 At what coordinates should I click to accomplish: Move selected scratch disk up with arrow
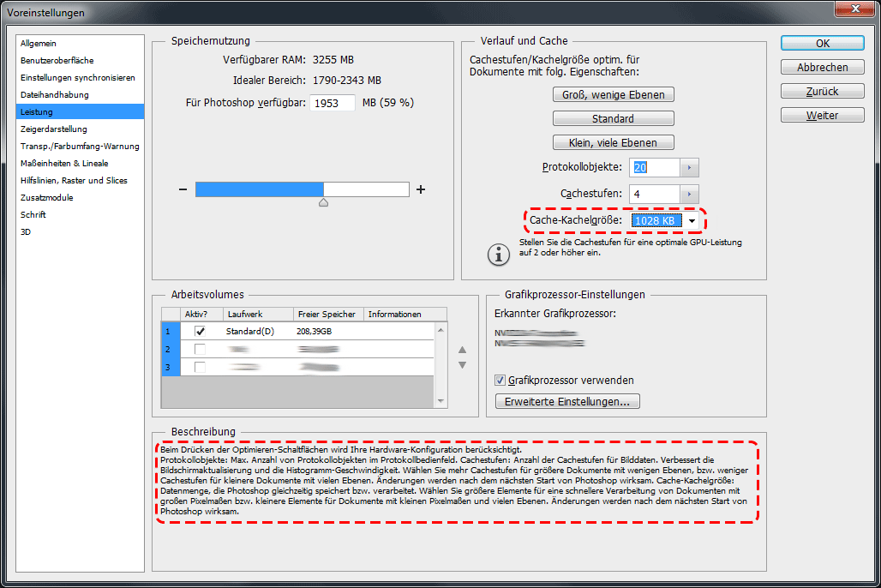point(463,350)
